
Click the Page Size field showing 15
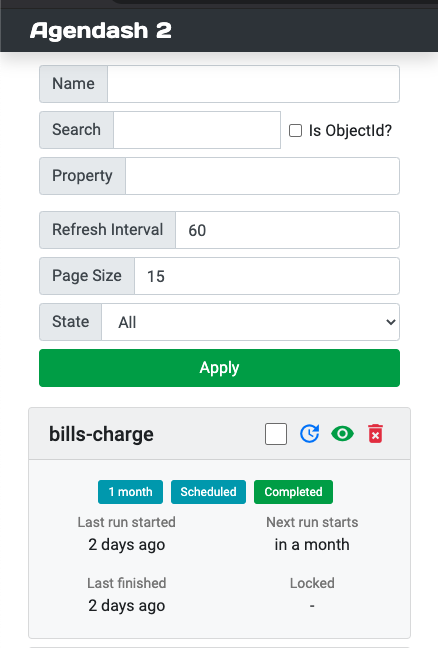coord(267,276)
